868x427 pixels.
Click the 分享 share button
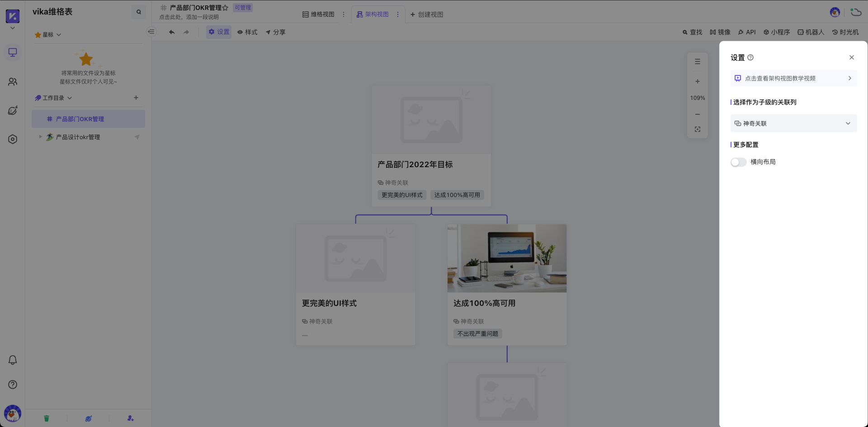pos(275,32)
